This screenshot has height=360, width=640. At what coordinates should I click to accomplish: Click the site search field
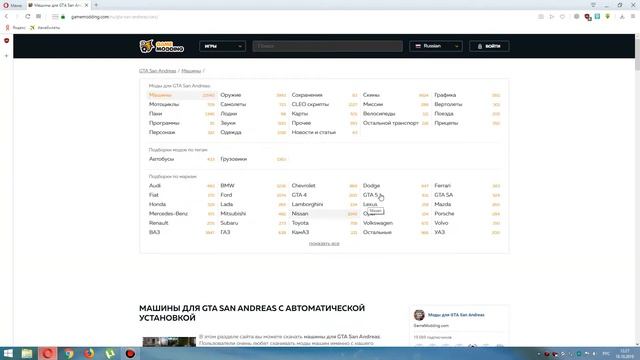(327, 46)
